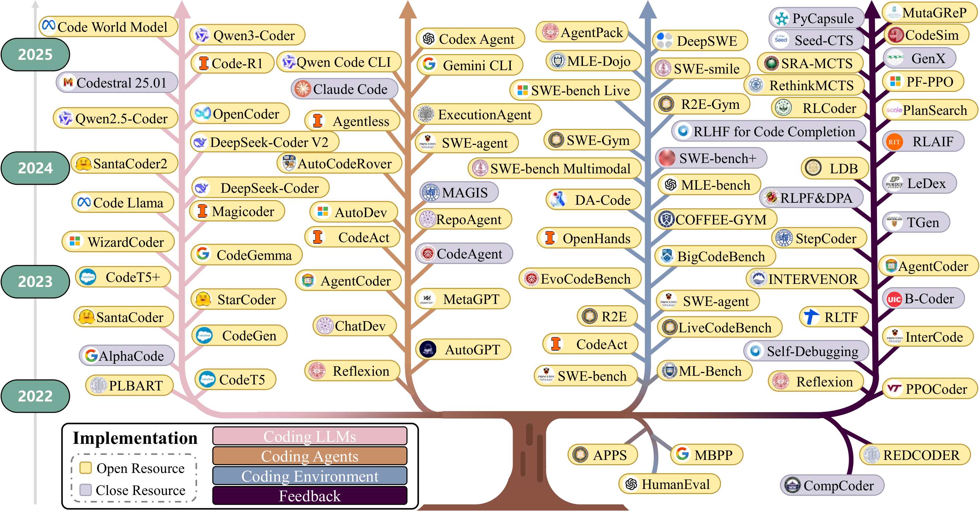Select the 2024 year marker
This screenshot has height=512, width=980.
(35, 168)
